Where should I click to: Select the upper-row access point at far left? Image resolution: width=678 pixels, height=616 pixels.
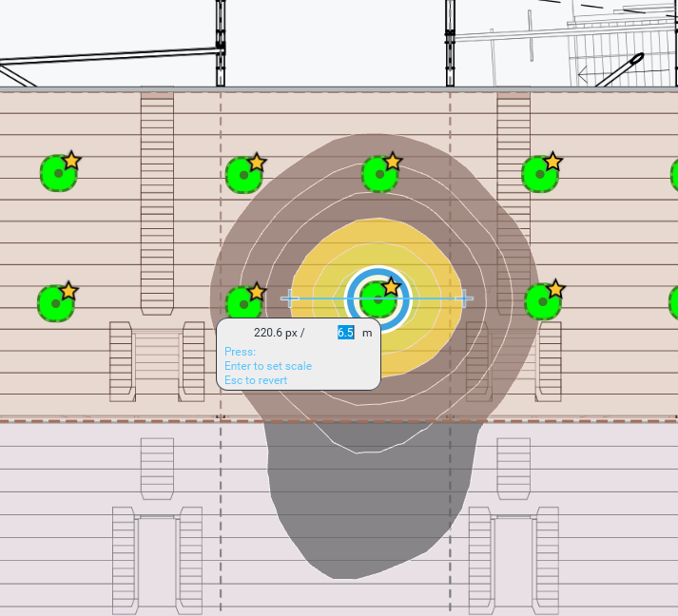point(59,173)
